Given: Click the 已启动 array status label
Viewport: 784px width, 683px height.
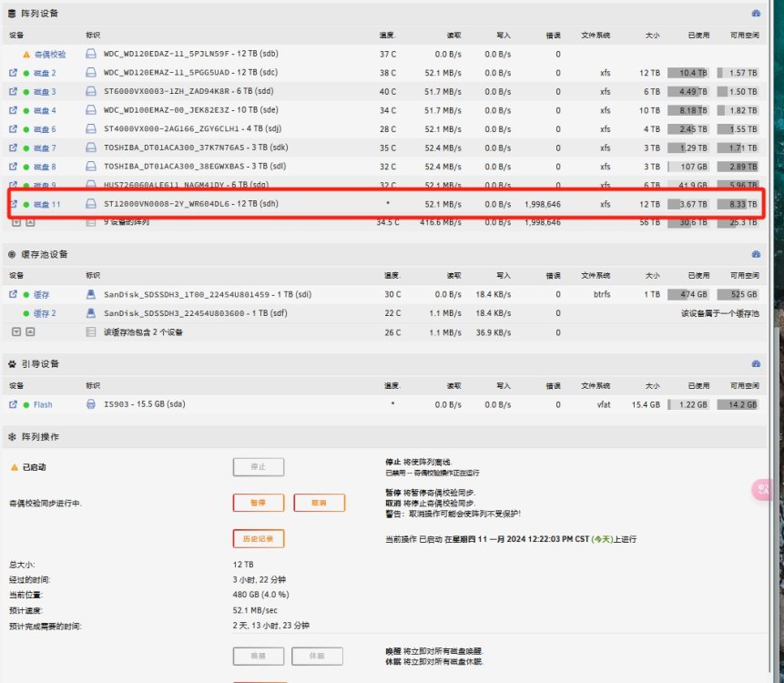Looking at the screenshot, I should coord(34,467).
